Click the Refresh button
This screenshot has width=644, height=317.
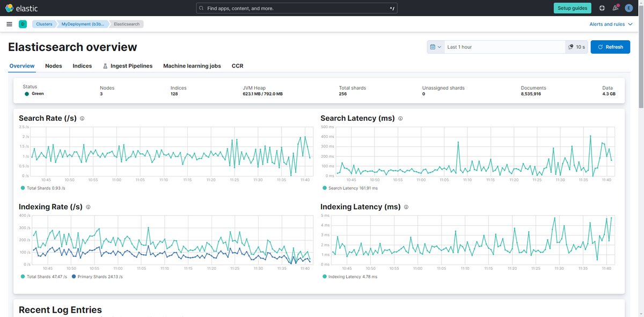610,47
